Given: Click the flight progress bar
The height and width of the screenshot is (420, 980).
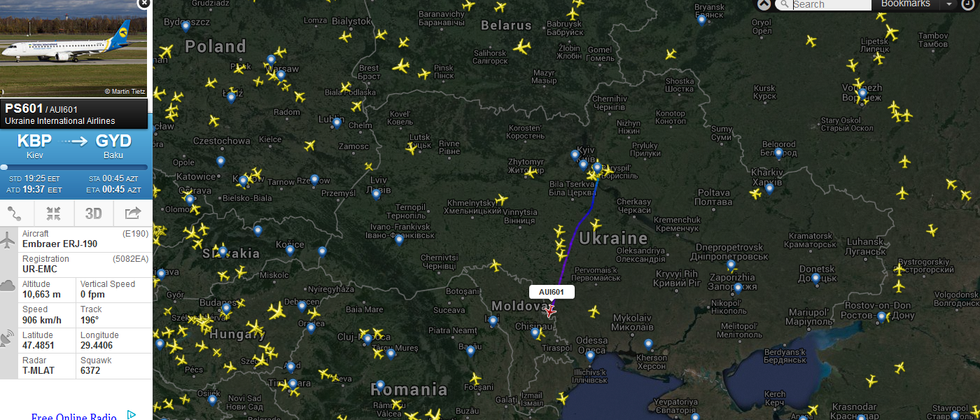Looking at the screenshot, I should tap(74, 167).
